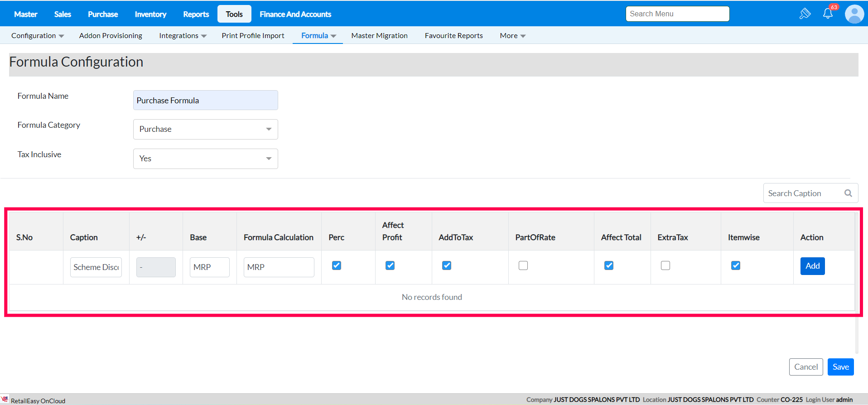The height and width of the screenshot is (405, 868).
Task: Open the Tax Inclusive dropdown
Action: (x=206, y=159)
